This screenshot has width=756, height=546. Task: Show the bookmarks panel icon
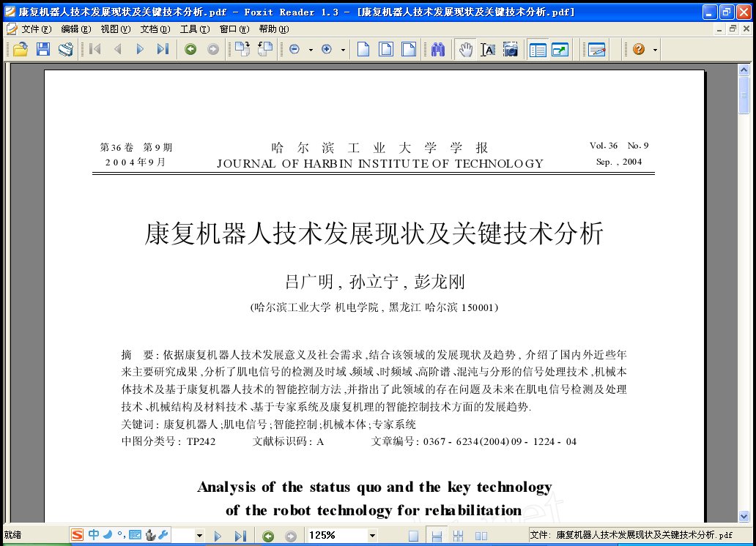538,49
